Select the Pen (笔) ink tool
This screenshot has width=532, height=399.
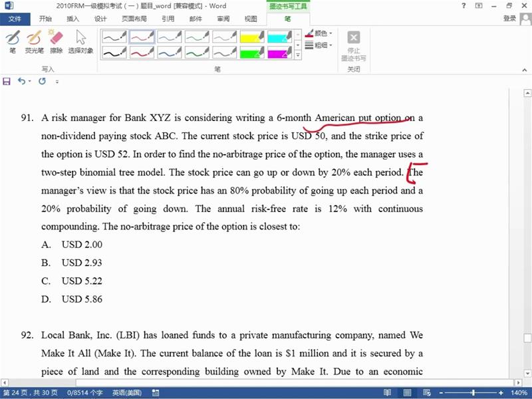click(x=13, y=41)
